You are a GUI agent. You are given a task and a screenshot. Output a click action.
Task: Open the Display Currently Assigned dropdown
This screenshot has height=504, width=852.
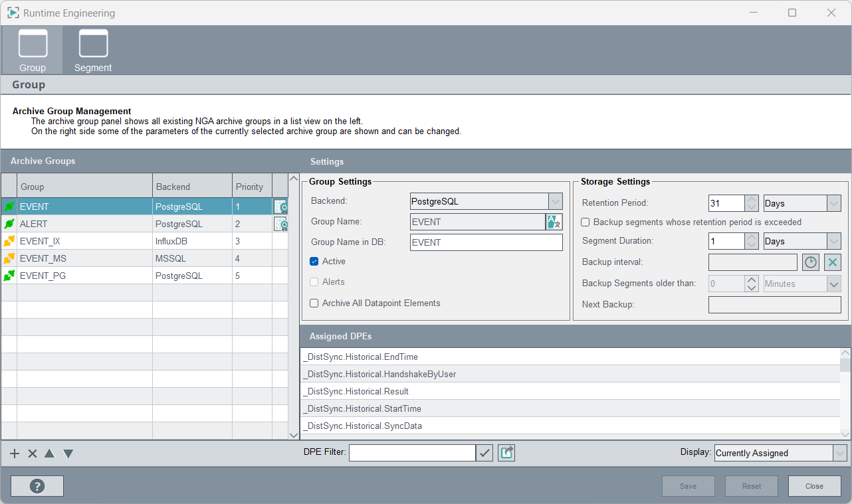(x=839, y=453)
